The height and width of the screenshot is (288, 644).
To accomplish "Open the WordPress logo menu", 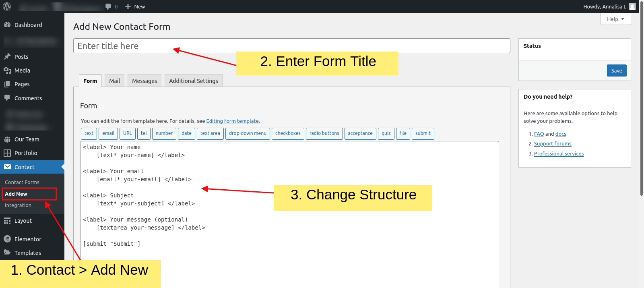I will [7, 6].
